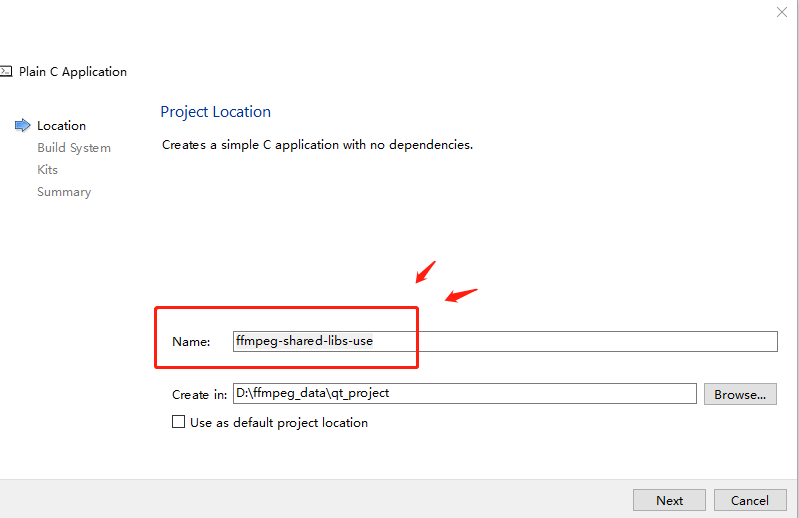The height and width of the screenshot is (518, 799).
Task: Click the lower red arrow annotation
Action: [x=460, y=295]
